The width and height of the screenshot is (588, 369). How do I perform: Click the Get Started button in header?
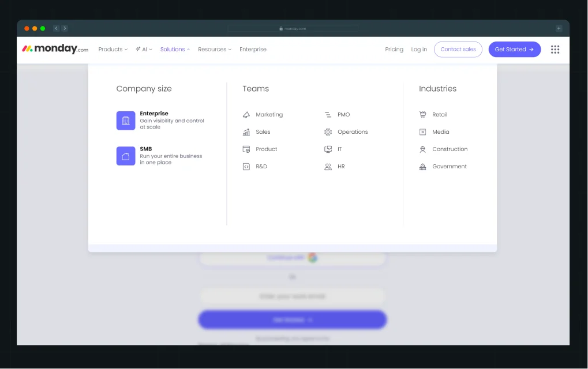[515, 50]
